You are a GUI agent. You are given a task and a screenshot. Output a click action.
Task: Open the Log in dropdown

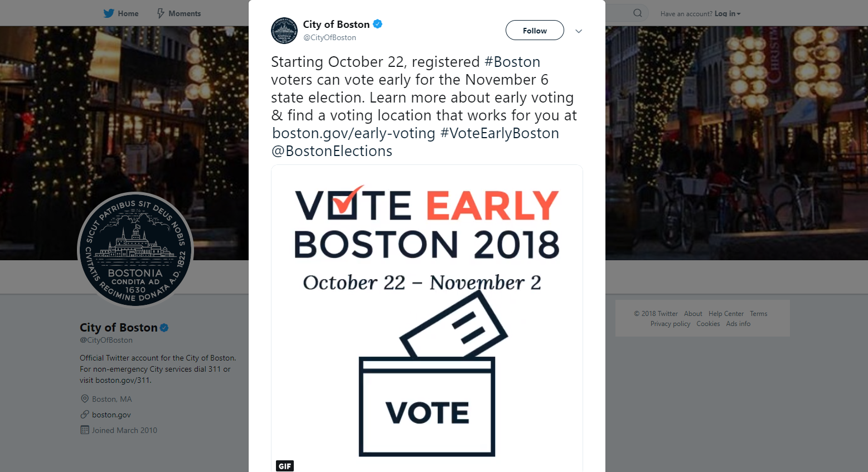point(728,13)
